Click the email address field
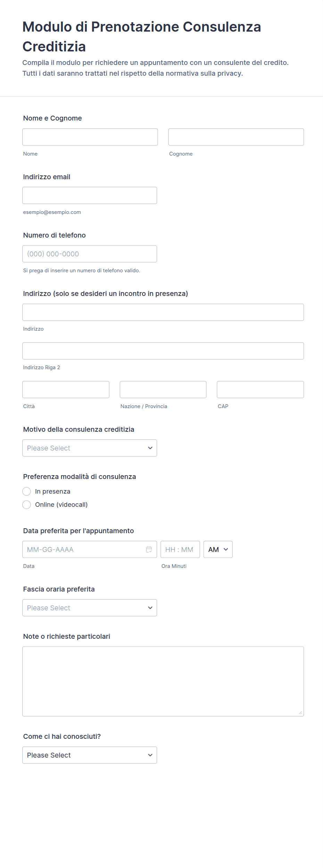This screenshot has height=868, width=323. 90,196
